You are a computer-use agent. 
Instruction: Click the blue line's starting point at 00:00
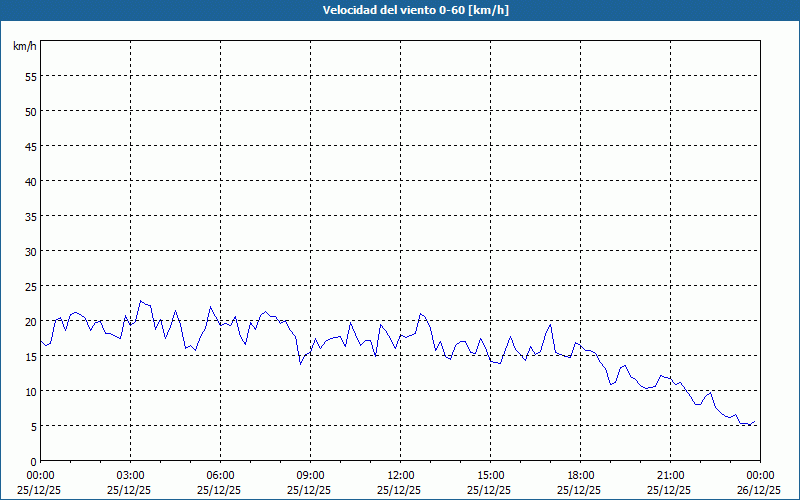(41, 341)
